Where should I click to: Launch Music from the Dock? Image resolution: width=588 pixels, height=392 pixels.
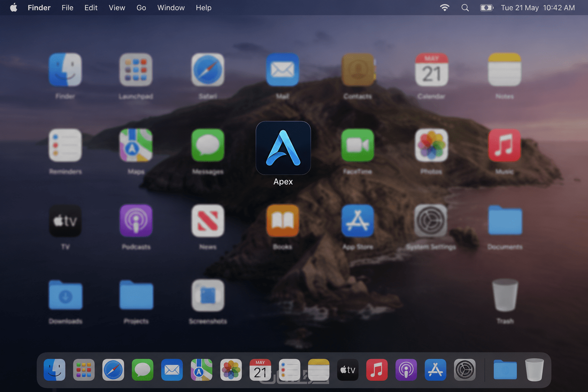point(377,370)
